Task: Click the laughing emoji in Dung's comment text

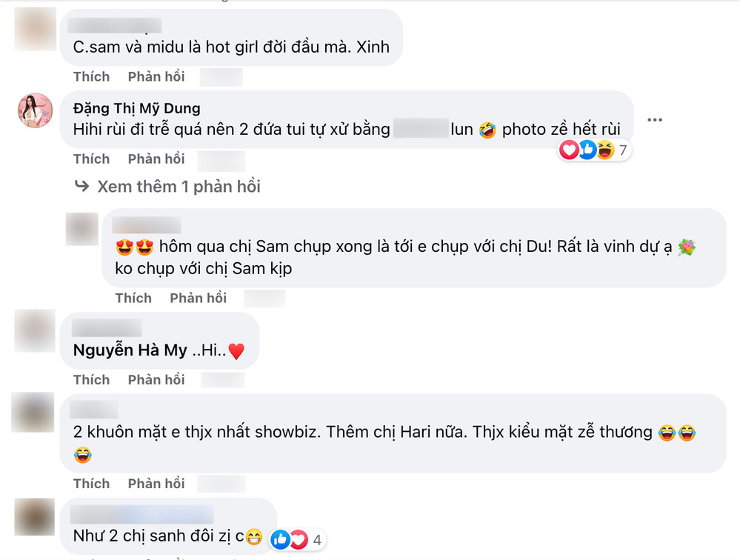Action: pyautogui.click(x=489, y=128)
